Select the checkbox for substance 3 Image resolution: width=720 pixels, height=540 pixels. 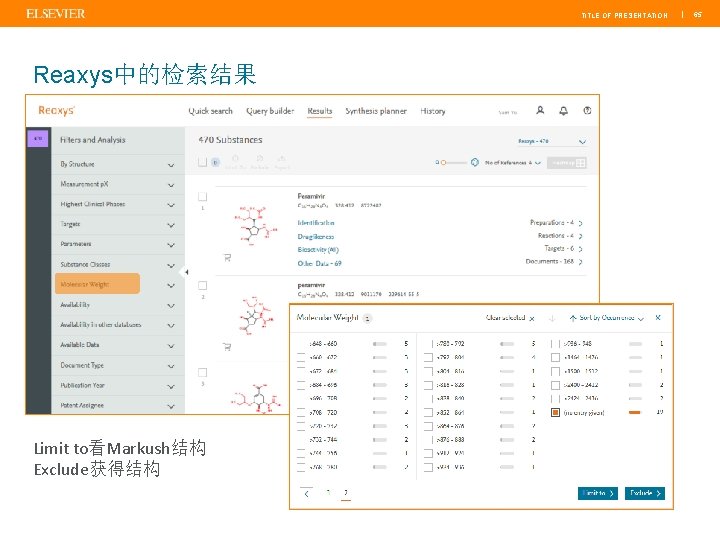pyautogui.click(x=202, y=372)
